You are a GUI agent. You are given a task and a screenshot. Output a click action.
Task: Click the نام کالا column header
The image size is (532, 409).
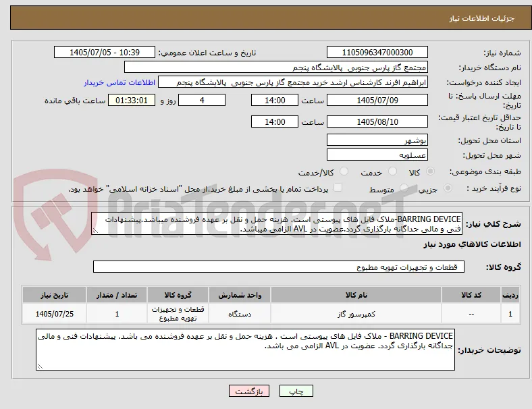356,295
